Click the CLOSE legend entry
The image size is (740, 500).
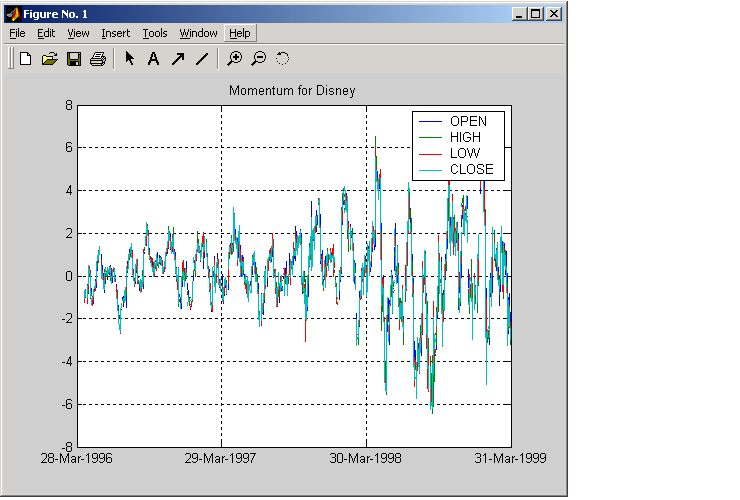(x=471, y=169)
